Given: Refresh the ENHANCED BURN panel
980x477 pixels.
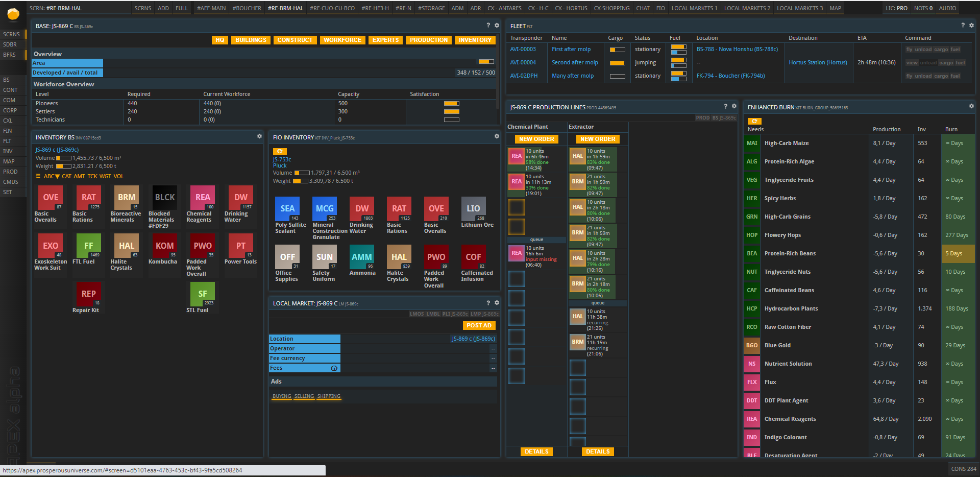Looking at the screenshot, I should click(754, 121).
